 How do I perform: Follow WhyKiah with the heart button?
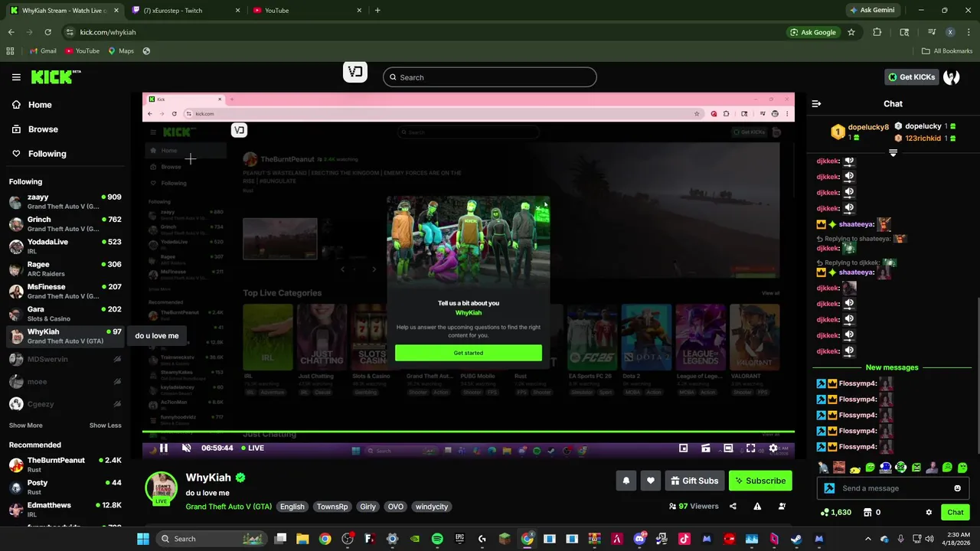coord(651,481)
